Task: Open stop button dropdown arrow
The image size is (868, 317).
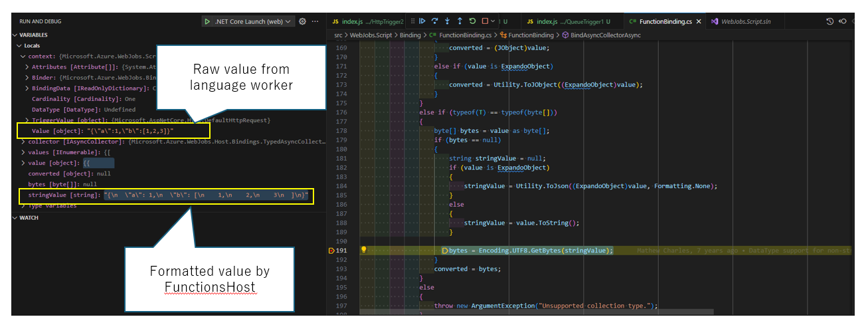Action: (x=493, y=21)
